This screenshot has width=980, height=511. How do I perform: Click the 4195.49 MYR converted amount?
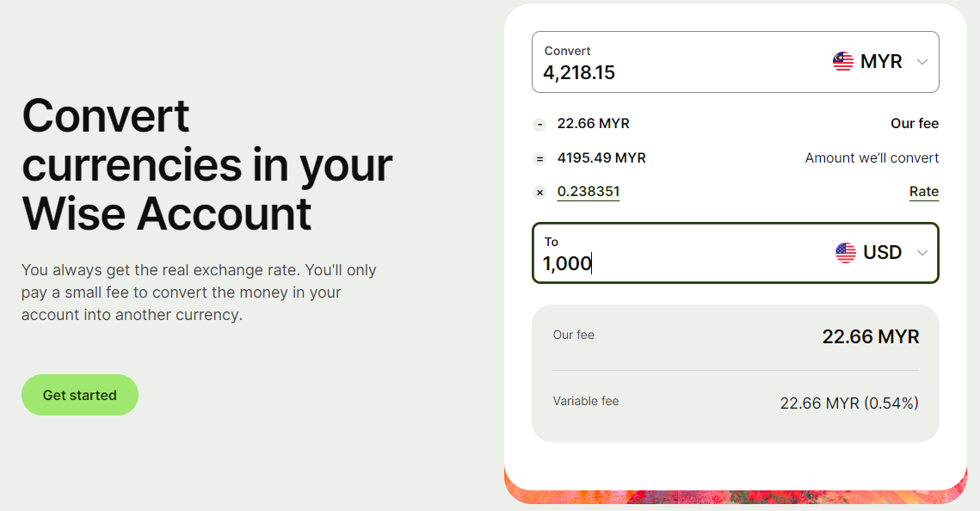(x=601, y=158)
